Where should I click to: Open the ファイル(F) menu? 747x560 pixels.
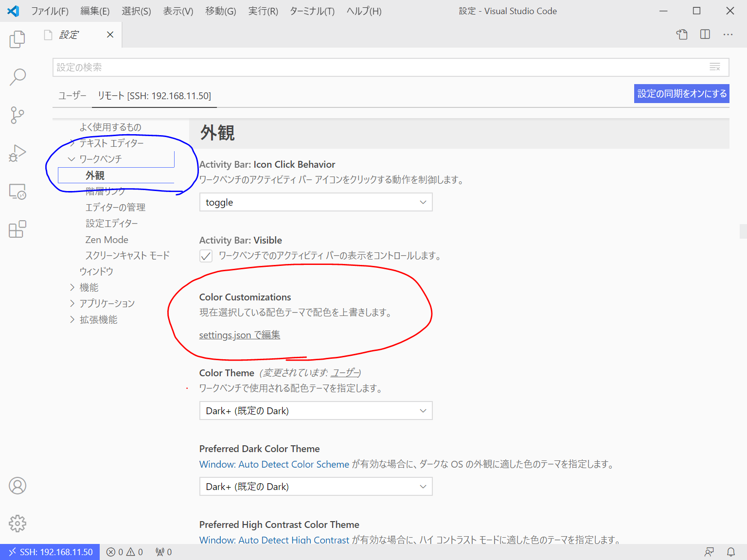point(50,11)
